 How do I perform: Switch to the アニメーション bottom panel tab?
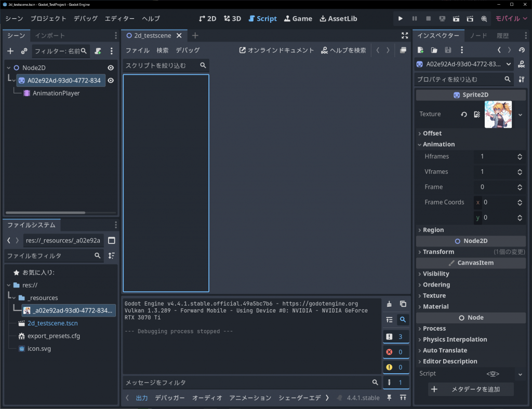[x=250, y=398]
